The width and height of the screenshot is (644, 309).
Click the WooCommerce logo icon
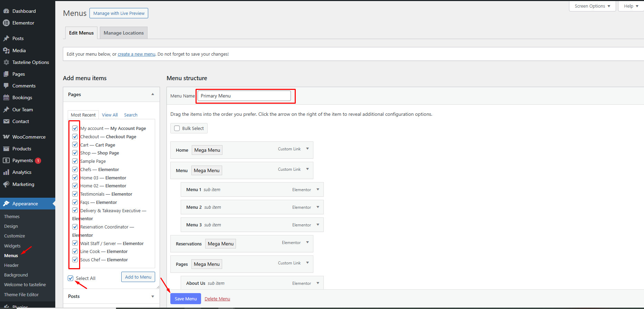(x=6, y=137)
